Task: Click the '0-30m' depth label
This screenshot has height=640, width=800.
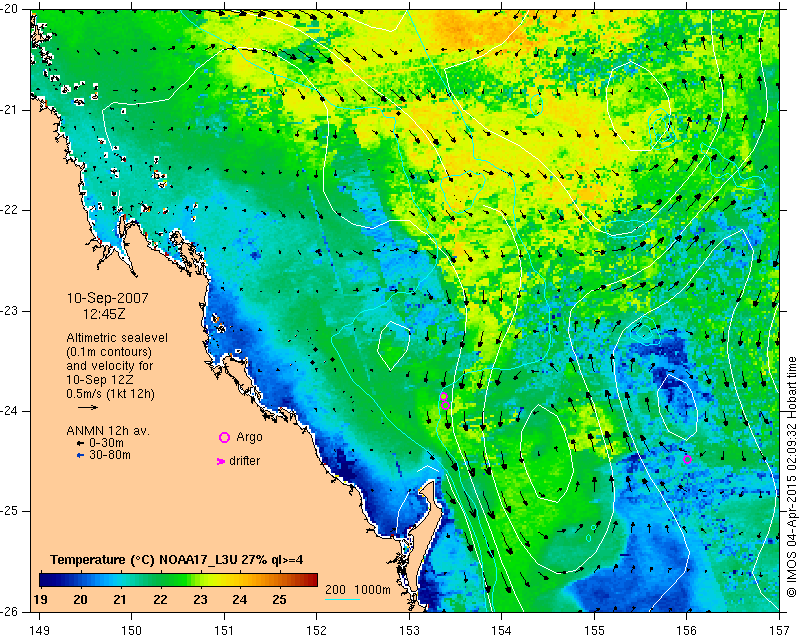Action: pyautogui.click(x=107, y=443)
